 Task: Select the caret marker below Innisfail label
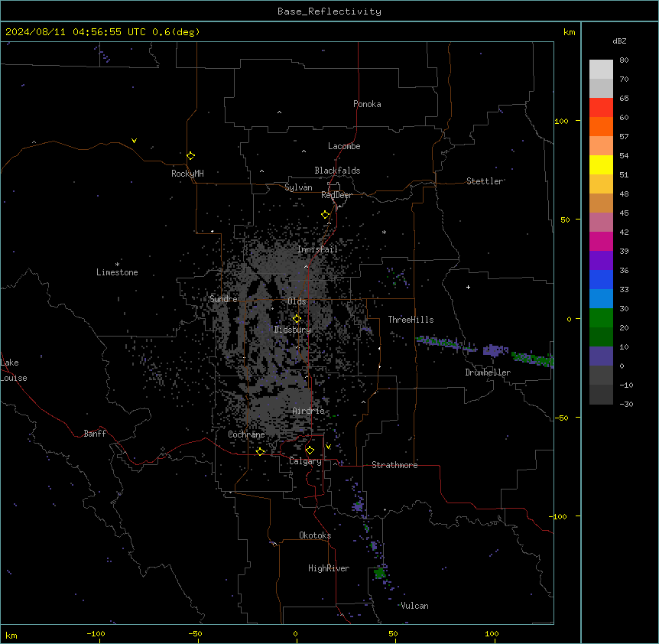(x=306, y=266)
